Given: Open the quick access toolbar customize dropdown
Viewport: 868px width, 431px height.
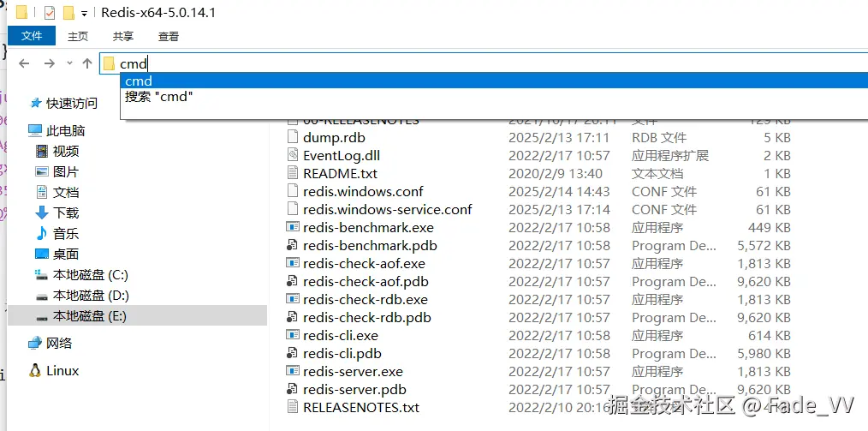Looking at the screenshot, I should (84, 14).
